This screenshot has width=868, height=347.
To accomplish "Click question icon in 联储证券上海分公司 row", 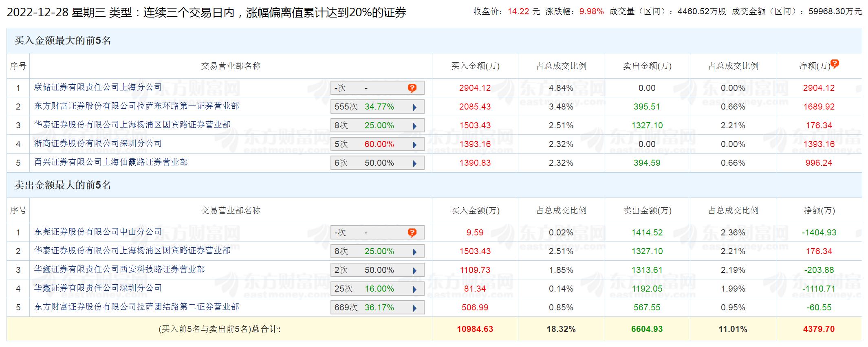I will tap(412, 88).
